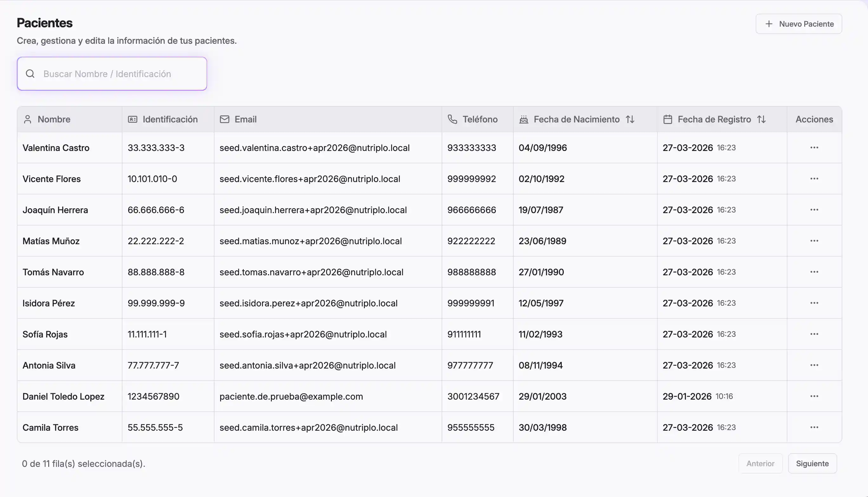Open actions menu for Valentina Castro

pyautogui.click(x=814, y=147)
